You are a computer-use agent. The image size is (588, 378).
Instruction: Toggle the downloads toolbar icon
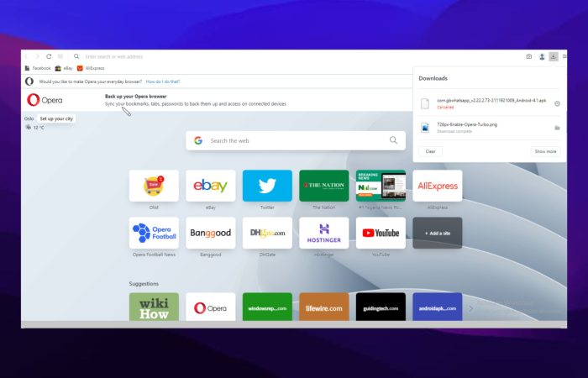click(554, 56)
